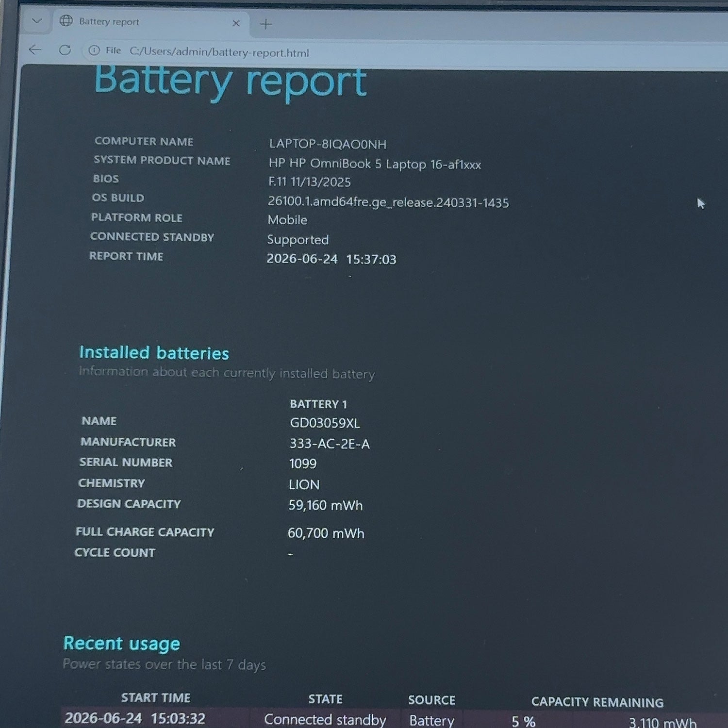This screenshot has width=728, height=728.
Task: Click battery name GD03059XL
Action: tap(325, 423)
